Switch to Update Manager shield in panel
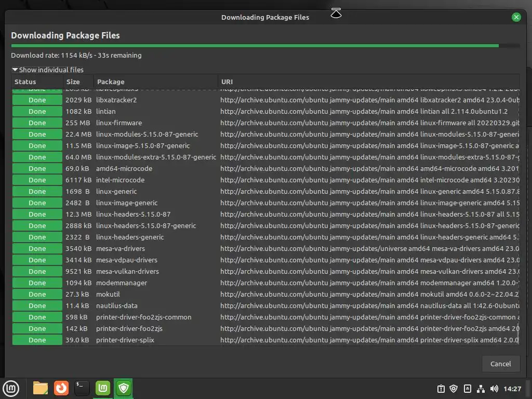The image size is (532, 399). tap(124, 388)
